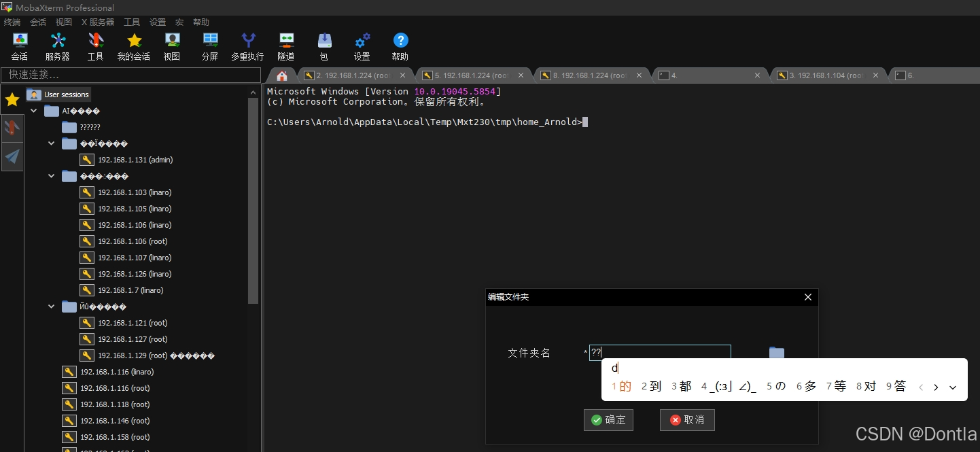Viewport: 980px width, 452px height.
Task: Select session 192.168.1.107 (linaro)
Action: (x=126, y=258)
